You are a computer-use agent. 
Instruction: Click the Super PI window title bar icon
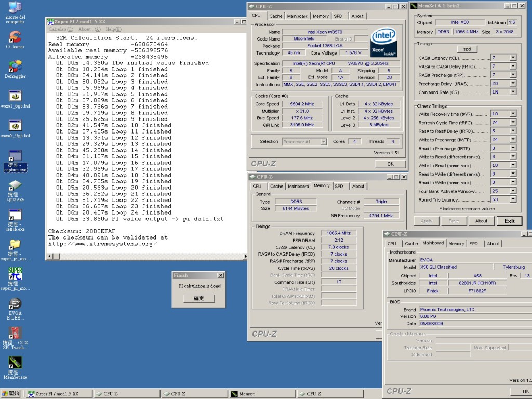[50, 22]
